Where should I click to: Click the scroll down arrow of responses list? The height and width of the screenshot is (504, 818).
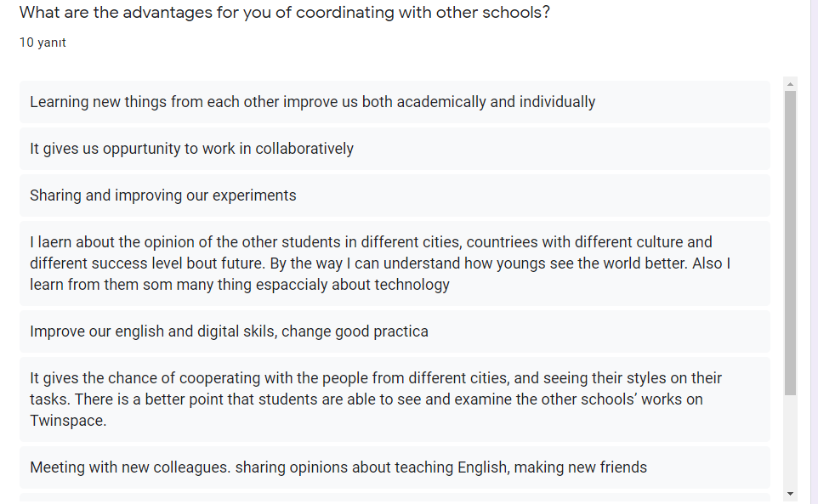click(791, 494)
